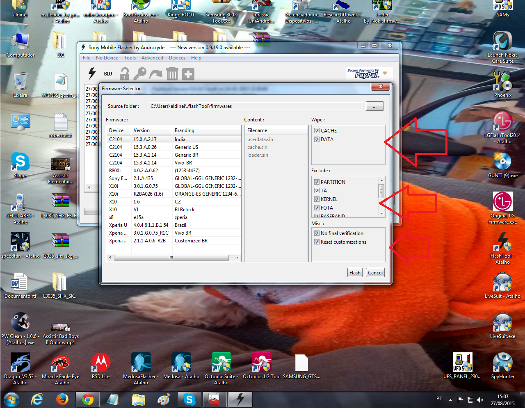Select the userdata.sin content file
Viewport: 525px width, 420px height.
click(x=260, y=139)
